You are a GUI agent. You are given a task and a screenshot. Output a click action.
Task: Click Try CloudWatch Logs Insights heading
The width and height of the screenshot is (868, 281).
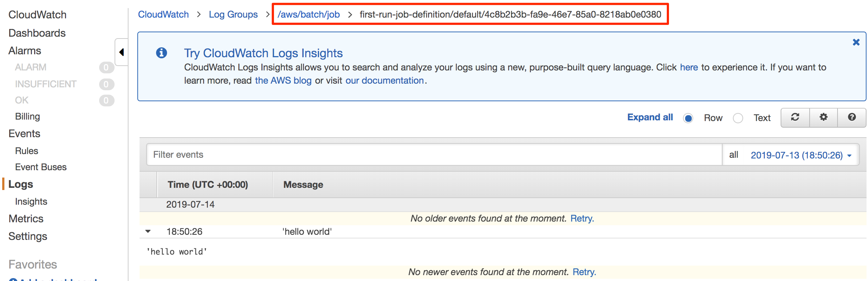tap(263, 53)
